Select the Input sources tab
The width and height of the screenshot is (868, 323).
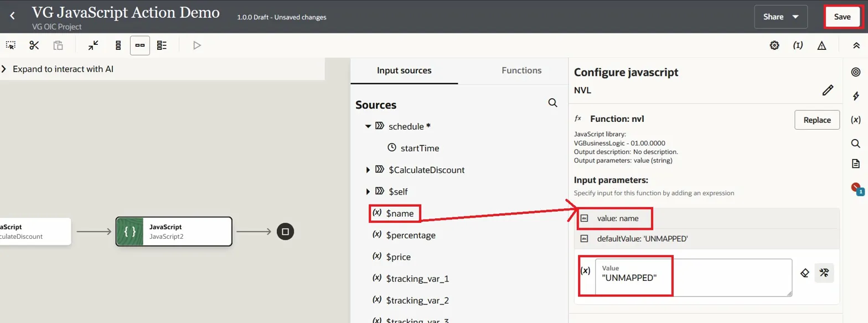point(404,70)
